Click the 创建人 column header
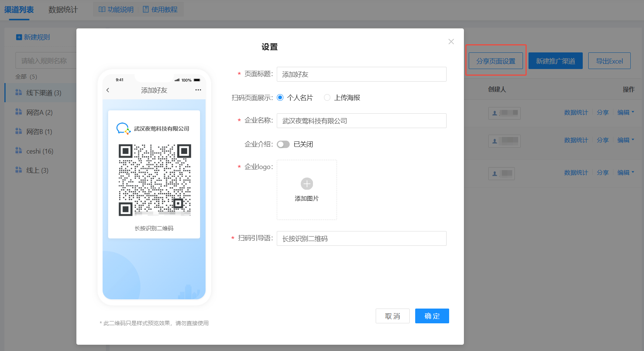The height and width of the screenshot is (351, 644). (497, 89)
